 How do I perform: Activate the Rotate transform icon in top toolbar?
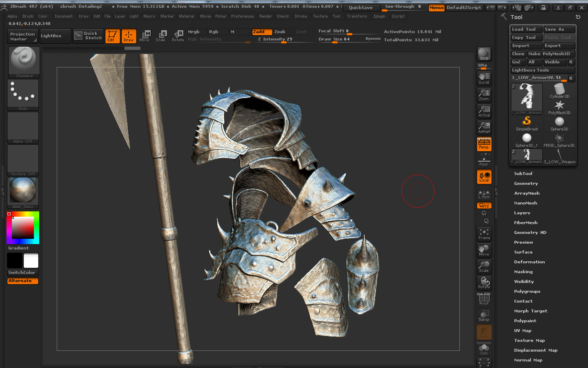[x=178, y=36]
